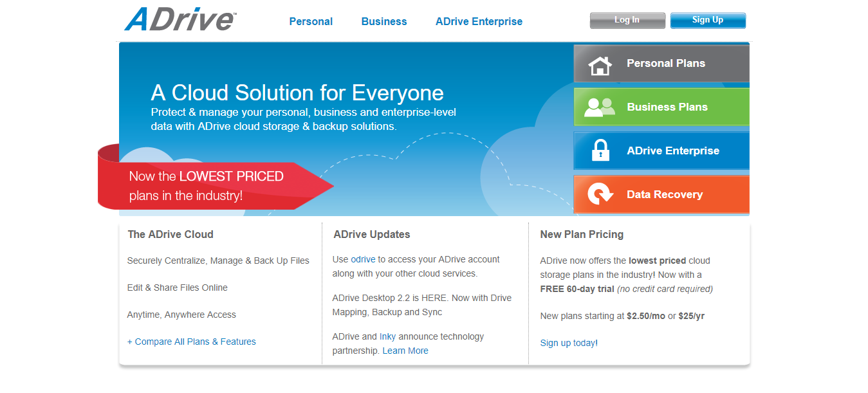Click the padlock icon for ADrive Enterprise

point(600,151)
